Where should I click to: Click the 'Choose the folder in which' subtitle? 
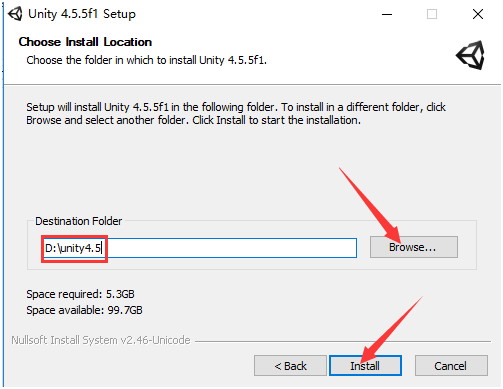[x=147, y=60]
